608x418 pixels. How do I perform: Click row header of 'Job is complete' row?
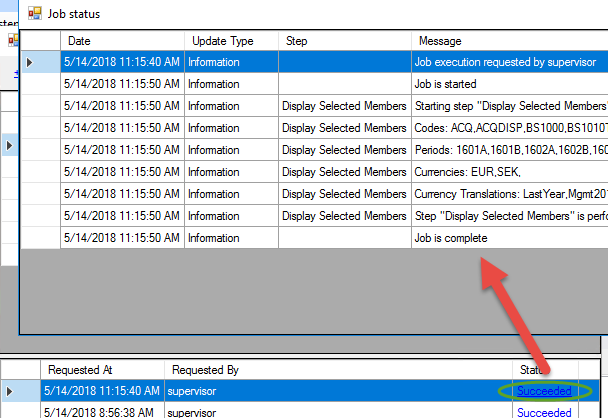pos(41,238)
